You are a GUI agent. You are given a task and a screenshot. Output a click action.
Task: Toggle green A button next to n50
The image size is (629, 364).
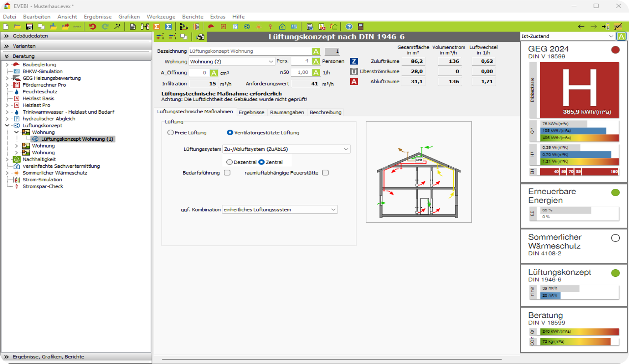click(x=316, y=73)
